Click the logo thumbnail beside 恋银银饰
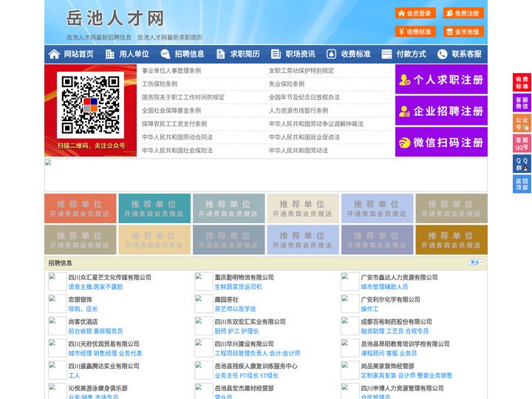Screen dimensions: 532x399 tap(58, 304)
